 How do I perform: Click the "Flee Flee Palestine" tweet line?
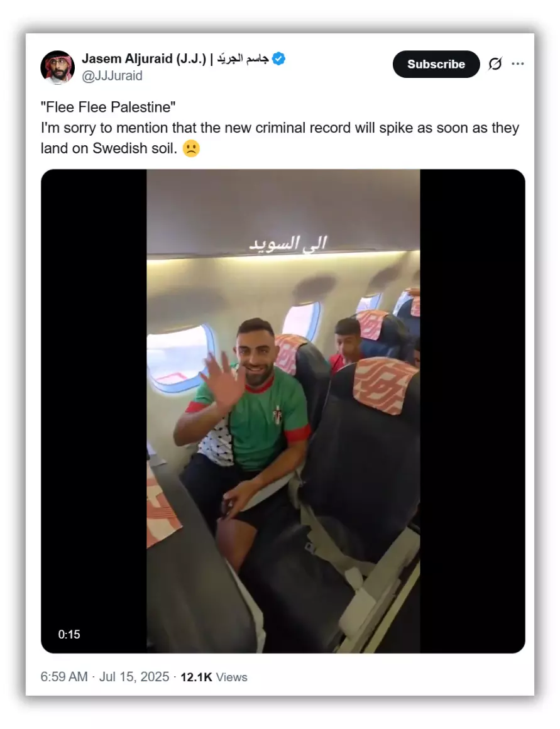(x=108, y=107)
